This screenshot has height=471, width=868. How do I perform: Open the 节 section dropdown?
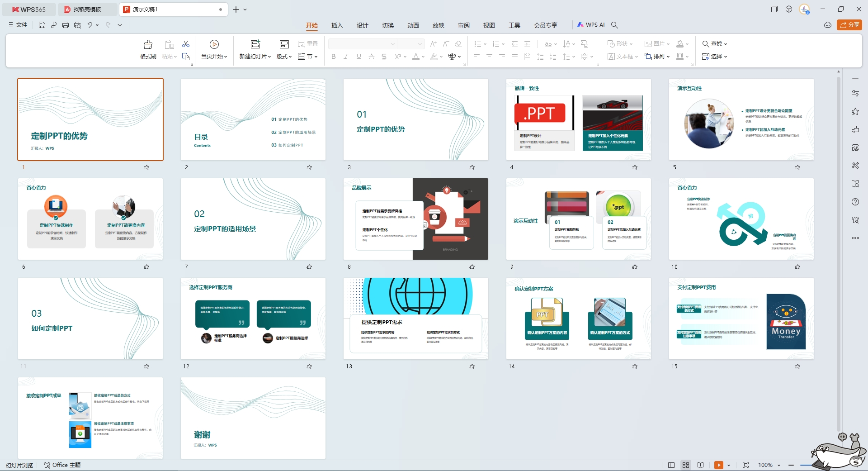[x=308, y=57]
